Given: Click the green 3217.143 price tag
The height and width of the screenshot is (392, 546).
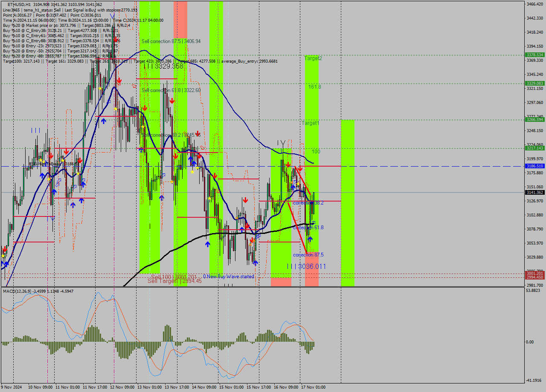Looking at the screenshot, I should tap(534, 148).
